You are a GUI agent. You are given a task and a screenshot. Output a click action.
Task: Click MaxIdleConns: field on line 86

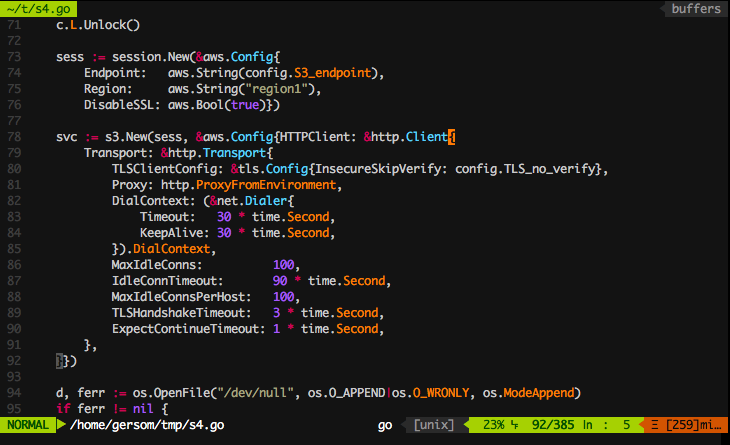tap(157, 265)
